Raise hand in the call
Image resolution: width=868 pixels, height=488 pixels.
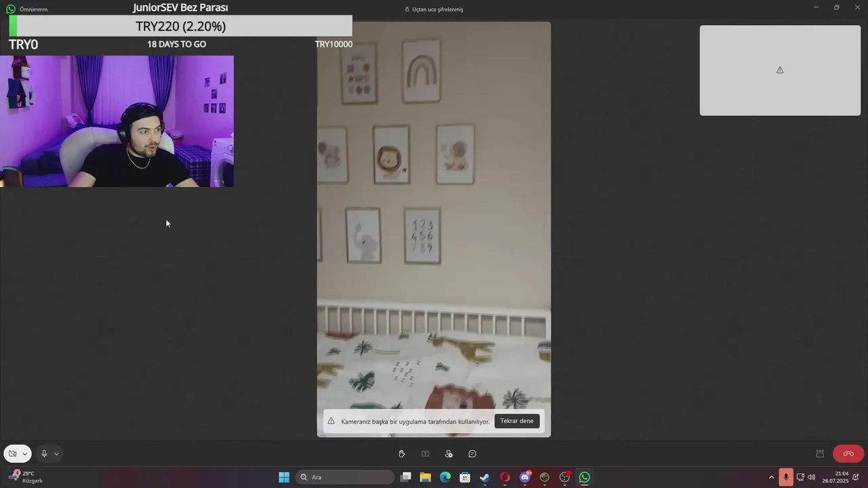click(x=401, y=454)
